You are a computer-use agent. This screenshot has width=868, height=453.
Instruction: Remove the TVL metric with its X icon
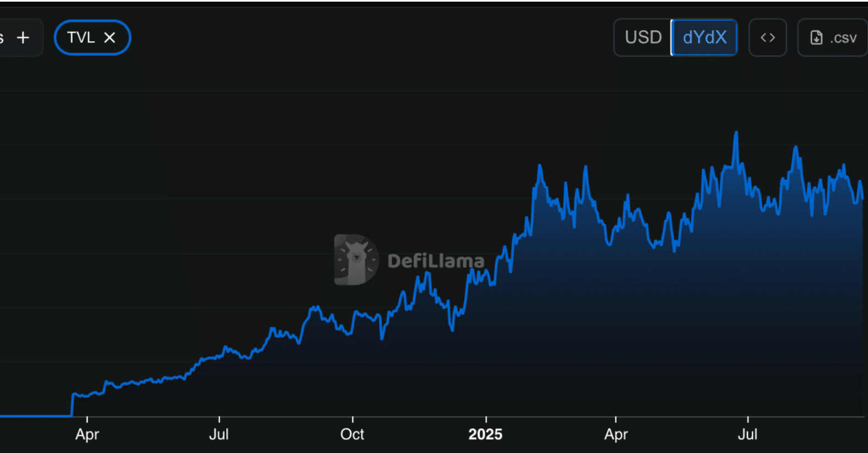(x=110, y=37)
